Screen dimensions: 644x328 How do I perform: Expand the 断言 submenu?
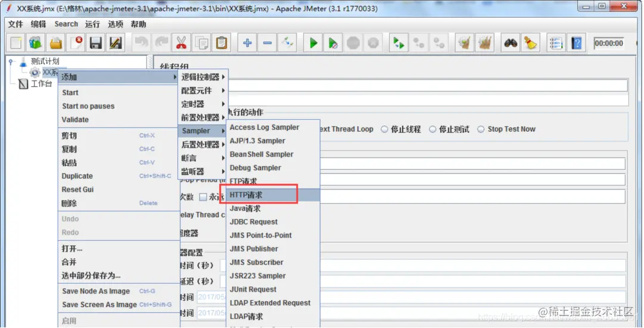[203, 158]
